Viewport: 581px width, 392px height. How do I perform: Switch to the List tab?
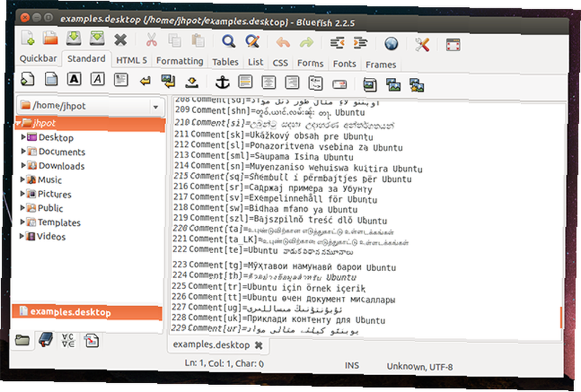click(256, 62)
